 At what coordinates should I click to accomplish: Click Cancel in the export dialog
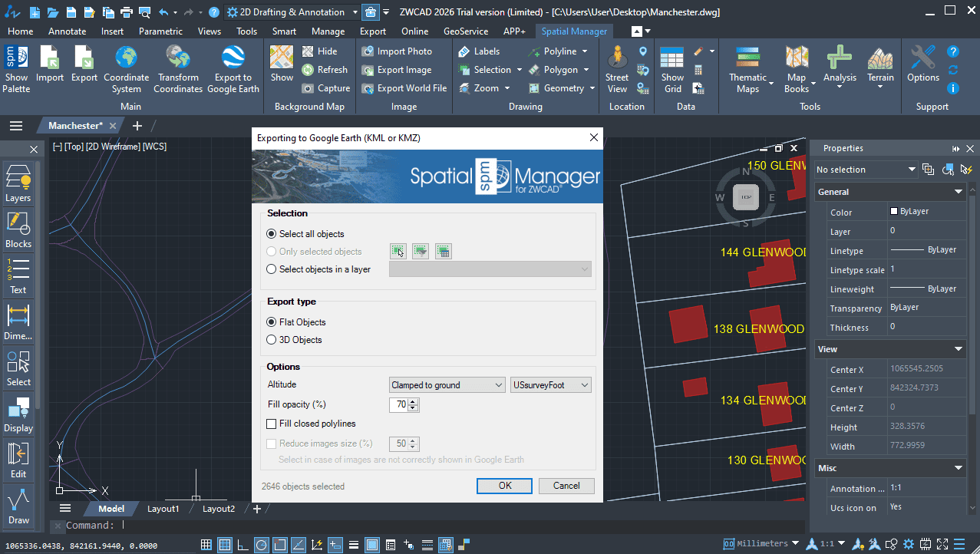(566, 486)
